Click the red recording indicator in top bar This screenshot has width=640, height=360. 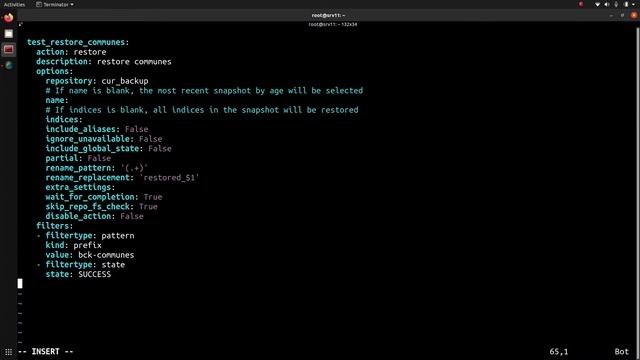click(x=581, y=4)
